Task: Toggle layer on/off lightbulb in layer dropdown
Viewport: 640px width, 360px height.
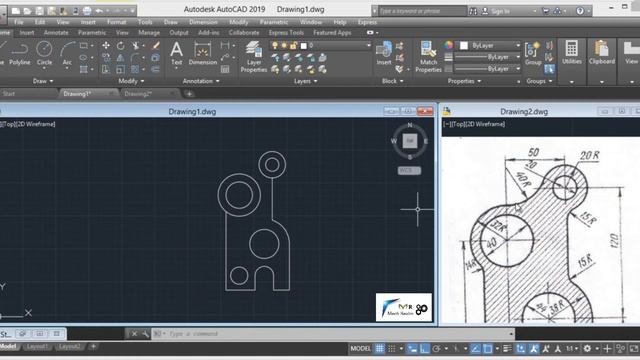Action: [x=275, y=46]
